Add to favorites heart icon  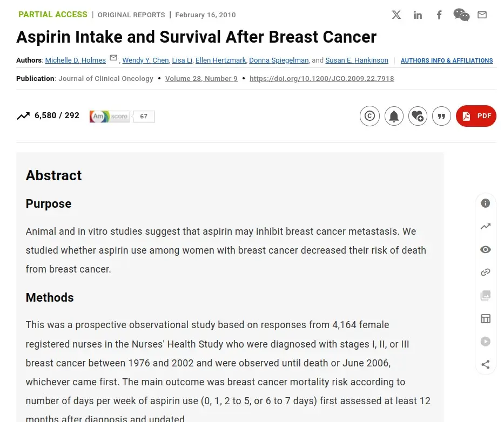[x=418, y=116]
